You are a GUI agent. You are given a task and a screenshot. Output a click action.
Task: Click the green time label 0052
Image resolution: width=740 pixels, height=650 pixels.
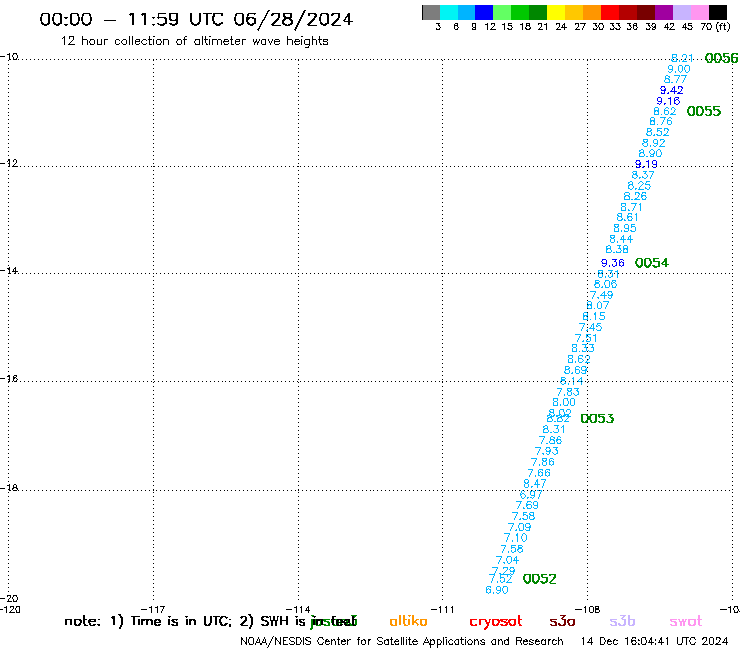click(539, 579)
